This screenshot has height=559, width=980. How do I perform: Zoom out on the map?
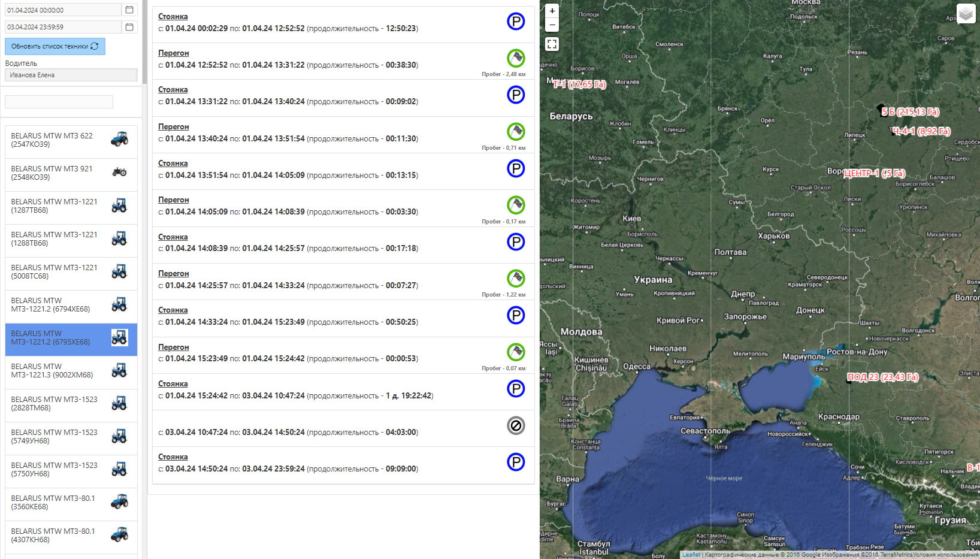(552, 25)
